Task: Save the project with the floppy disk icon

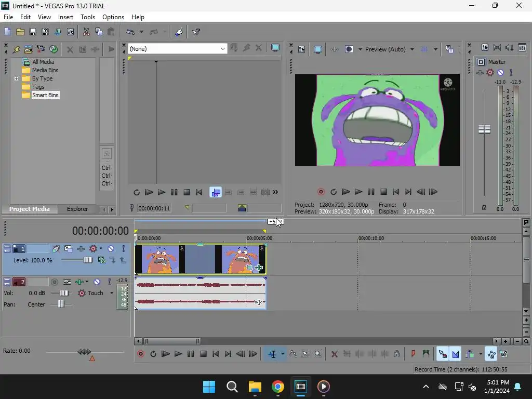Action: tap(33, 32)
